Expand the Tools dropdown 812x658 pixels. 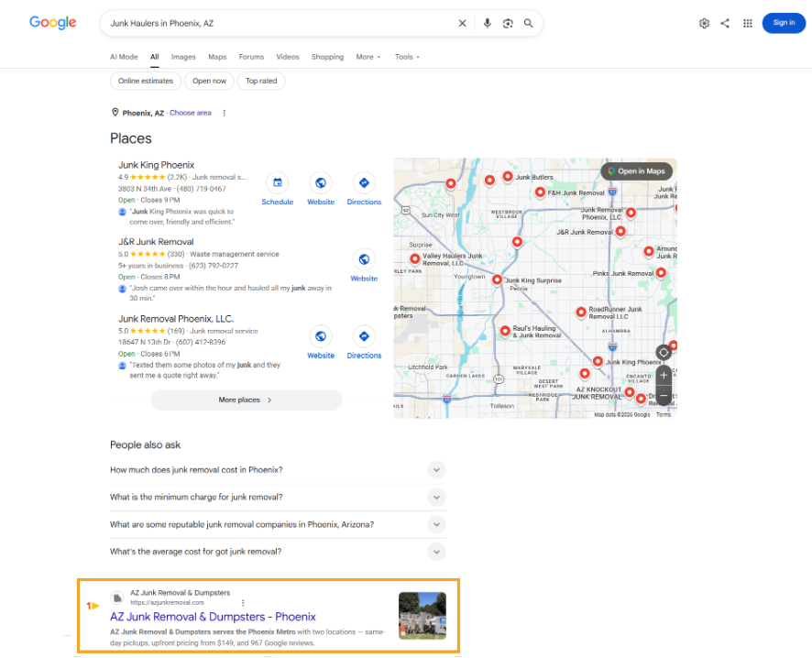pyautogui.click(x=407, y=57)
